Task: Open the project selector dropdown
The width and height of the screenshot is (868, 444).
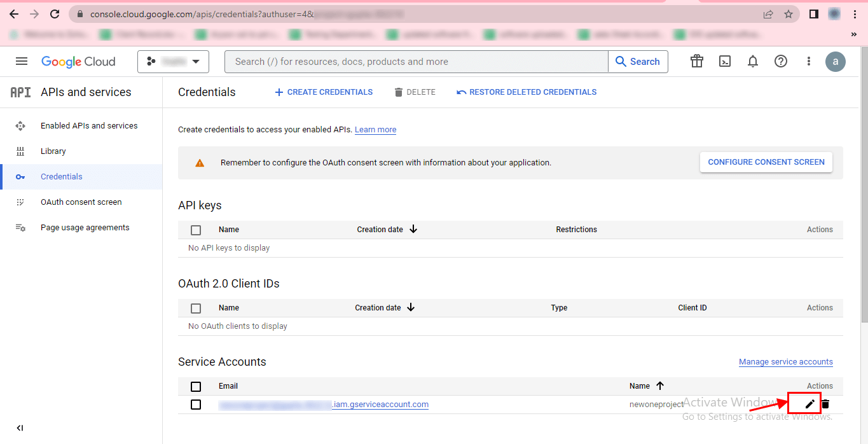Action: pos(173,62)
